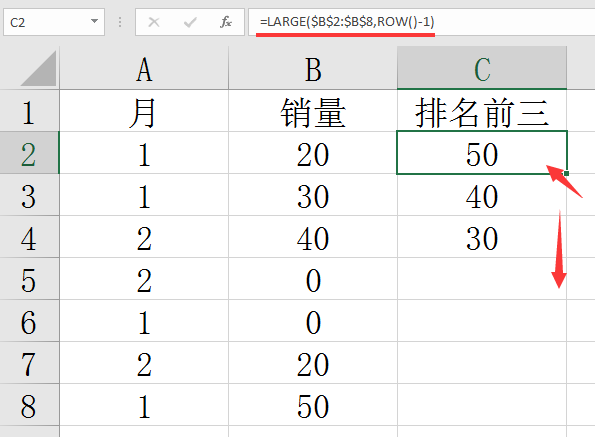Click the Cancel X formula icon
The height and width of the screenshot is (437, 595).
154,22
